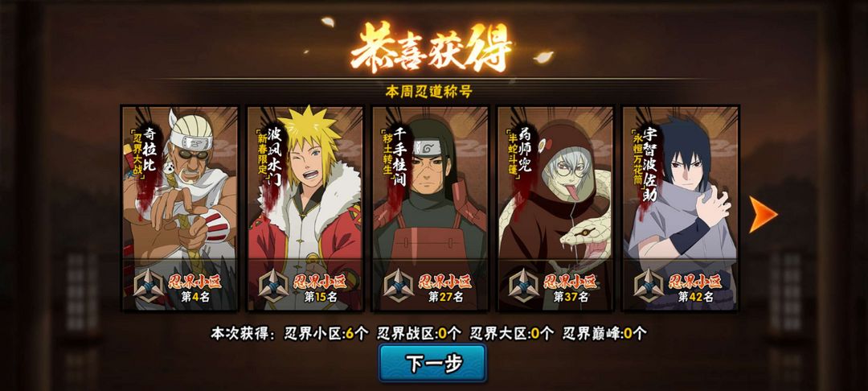Click the 第15名 rank label
The height and width of the screenshot is (391, 868).
click(x=321, y=297)
